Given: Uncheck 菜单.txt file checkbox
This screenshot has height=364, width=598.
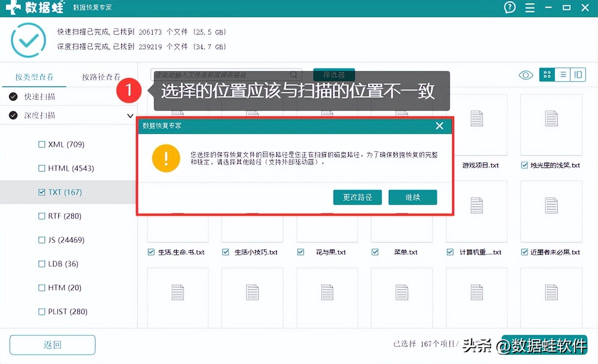Looking at the screenshot, I should pos(375,252).
